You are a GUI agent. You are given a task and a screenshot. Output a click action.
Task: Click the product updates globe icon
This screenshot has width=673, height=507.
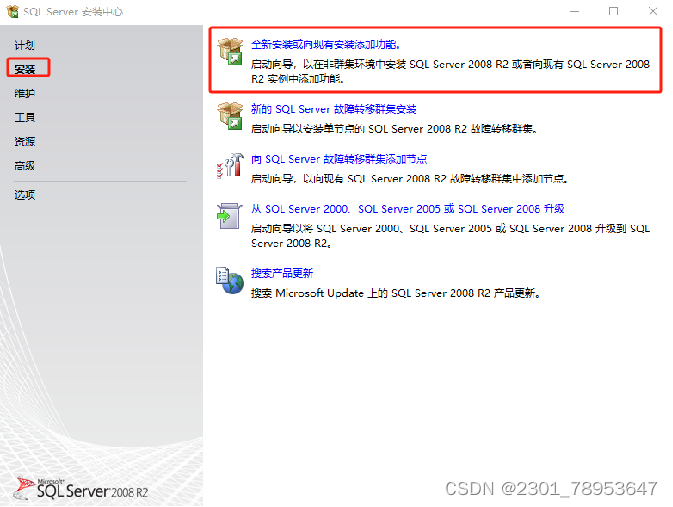(x=230, y=280)
